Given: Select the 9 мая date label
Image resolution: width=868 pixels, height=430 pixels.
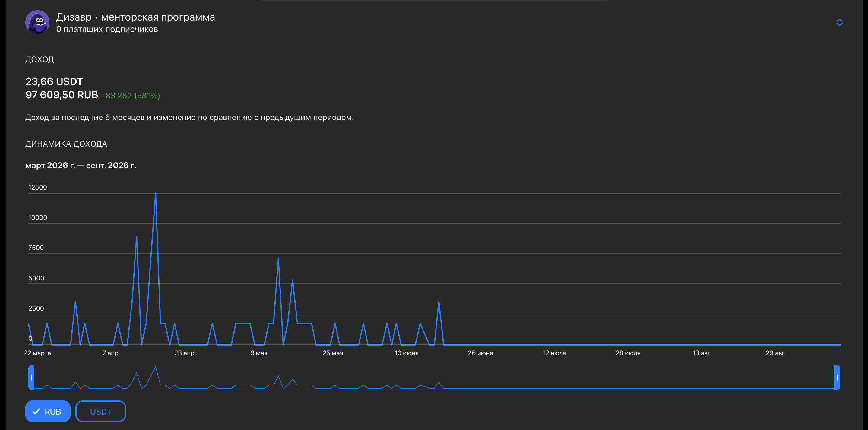Looking at the screenshot, I should pyautogui.click(x=259, y=353).
